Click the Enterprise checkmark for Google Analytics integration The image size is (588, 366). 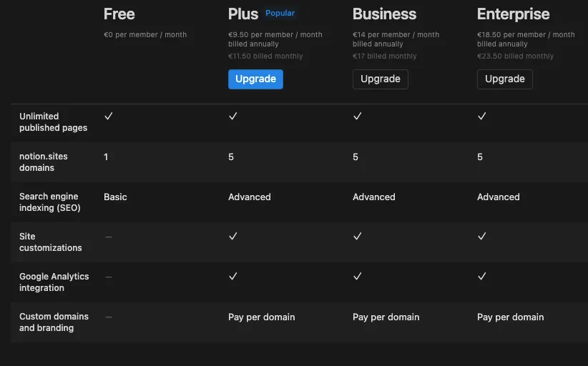482,276
